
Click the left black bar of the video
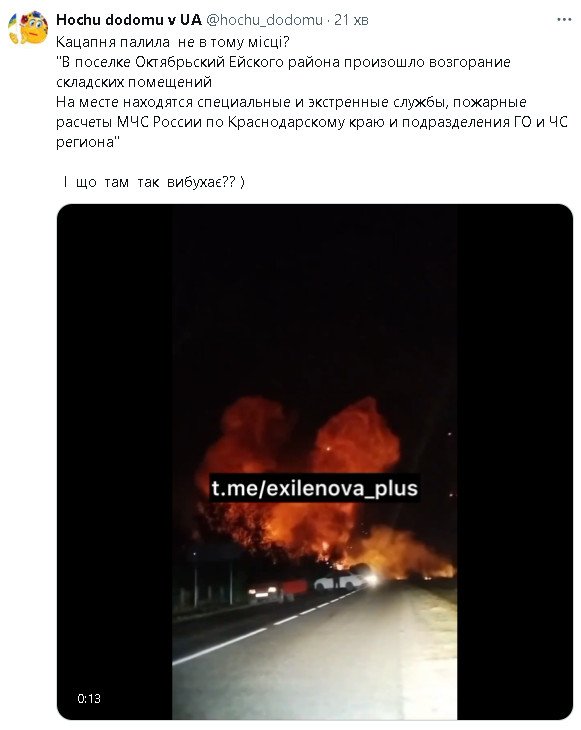point(115,462)
